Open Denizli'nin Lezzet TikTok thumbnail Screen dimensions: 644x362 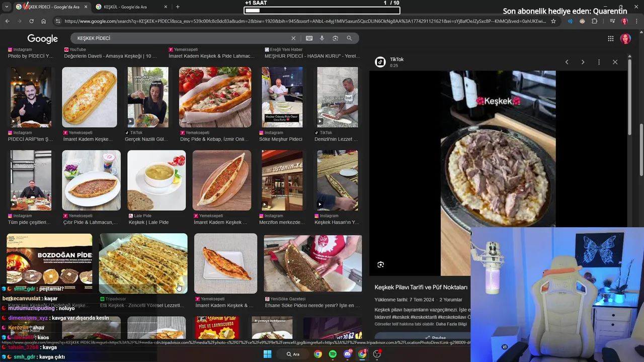click(x=337, y=97)
